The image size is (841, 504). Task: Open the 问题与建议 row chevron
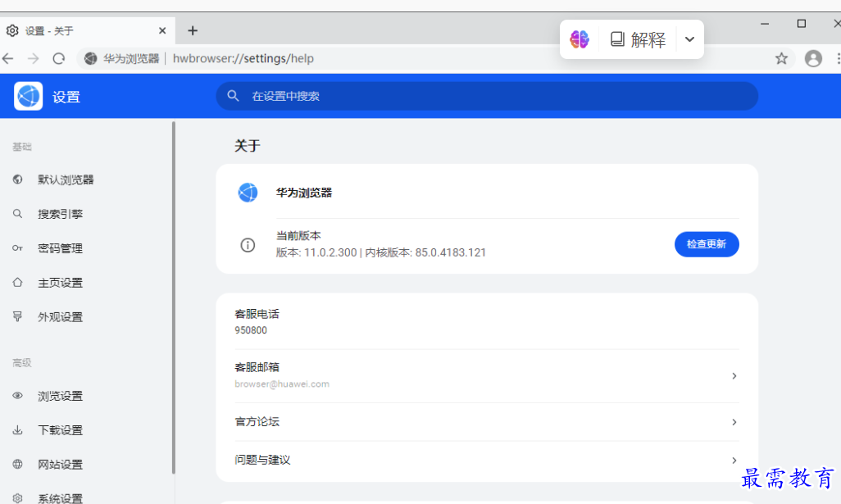coord(734,461)
